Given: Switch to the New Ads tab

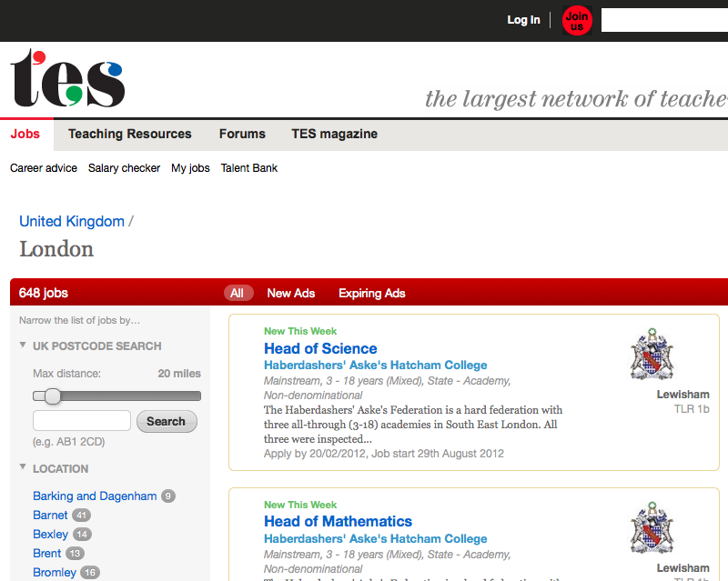Looking at the screenshot, I should [290, 293].
